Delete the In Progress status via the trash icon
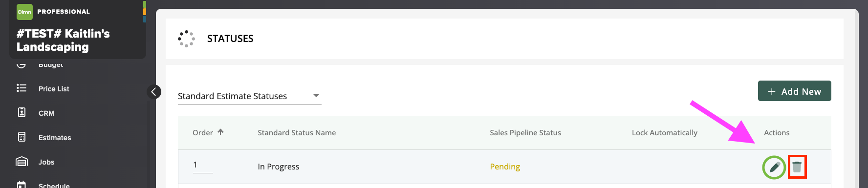The width and height of the screenshot is (868, 188). click(797, 167)
